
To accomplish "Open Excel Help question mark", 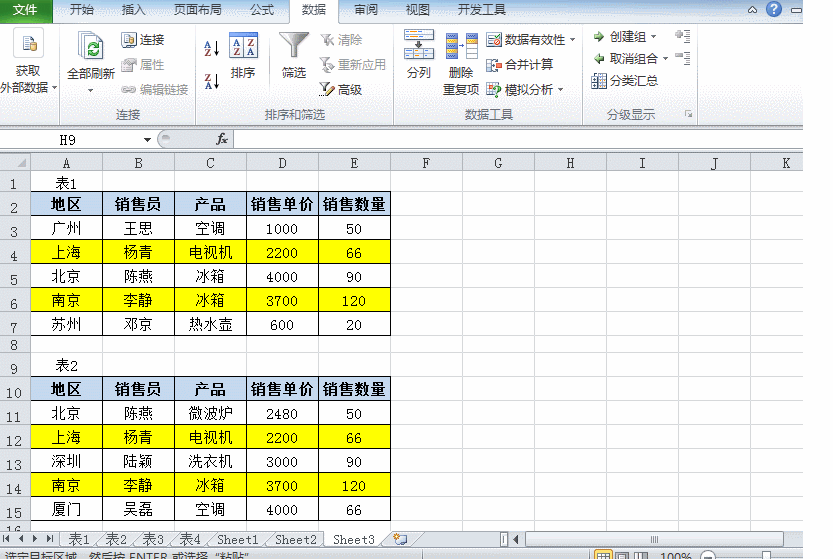I will pyautogui.click(x=774, y=9).
